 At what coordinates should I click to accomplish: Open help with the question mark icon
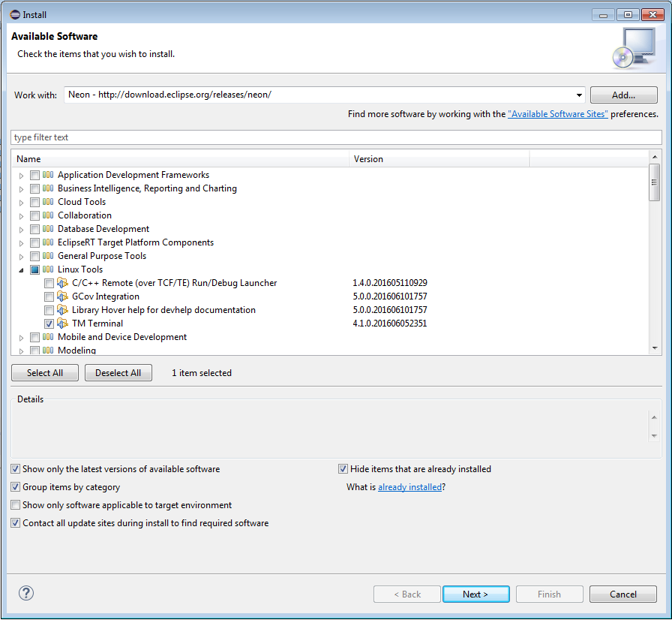click(x=26, y=594)
